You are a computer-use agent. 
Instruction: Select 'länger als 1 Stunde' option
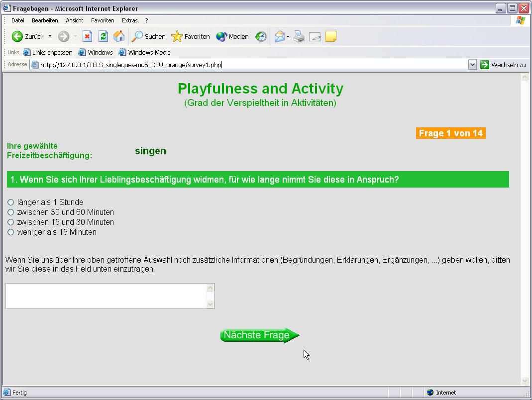[11, 202]
